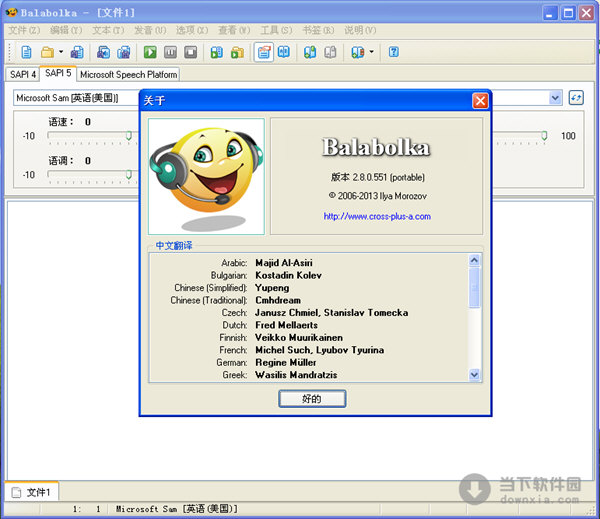Click the 语速 rate slider handle

click(129, 135)
